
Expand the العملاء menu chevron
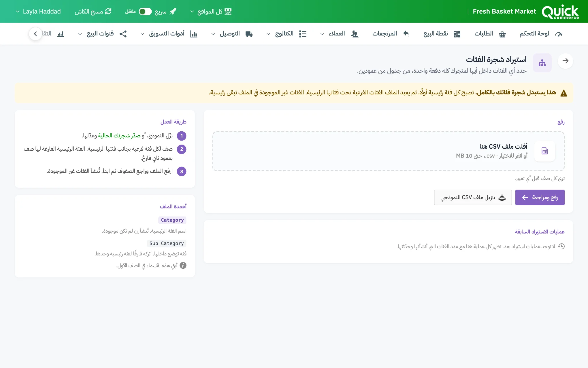322,34
